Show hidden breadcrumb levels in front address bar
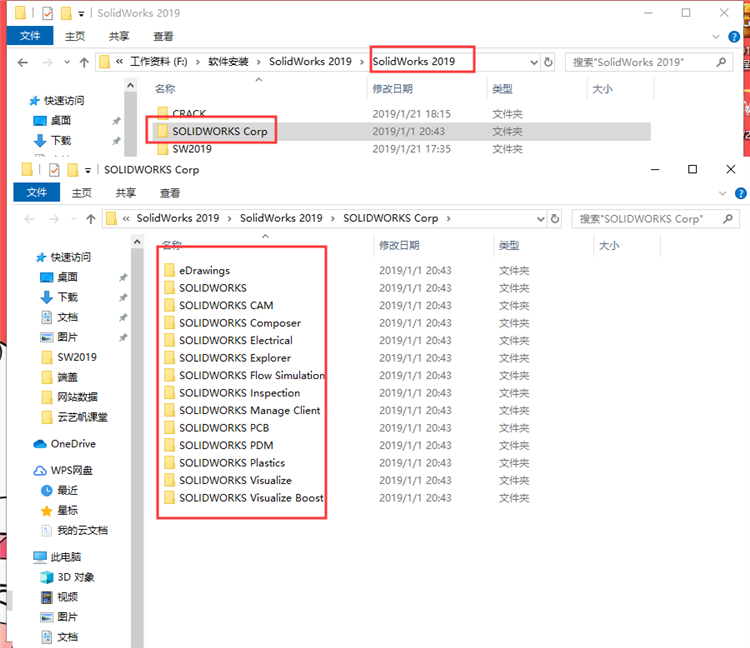 tap(126, 219)
